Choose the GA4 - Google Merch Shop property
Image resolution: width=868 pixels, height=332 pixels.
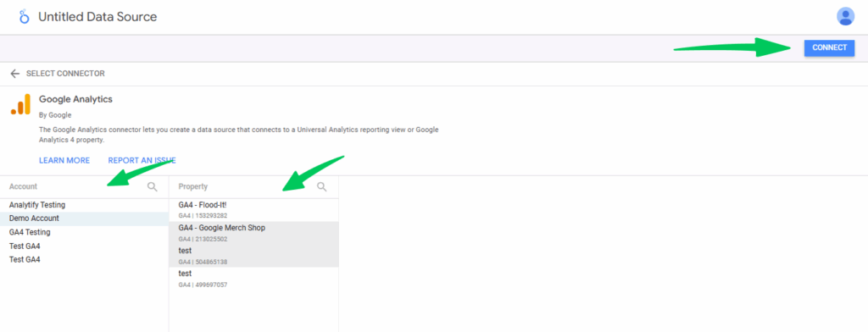coord(254,233)
